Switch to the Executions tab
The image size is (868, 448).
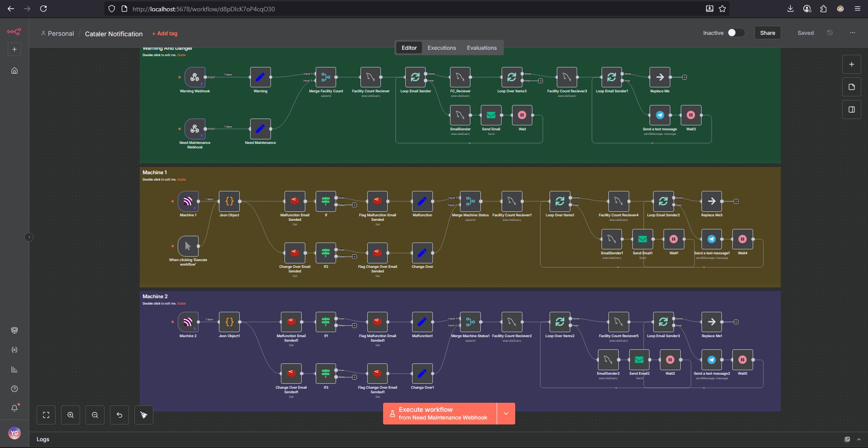(441, 48)
